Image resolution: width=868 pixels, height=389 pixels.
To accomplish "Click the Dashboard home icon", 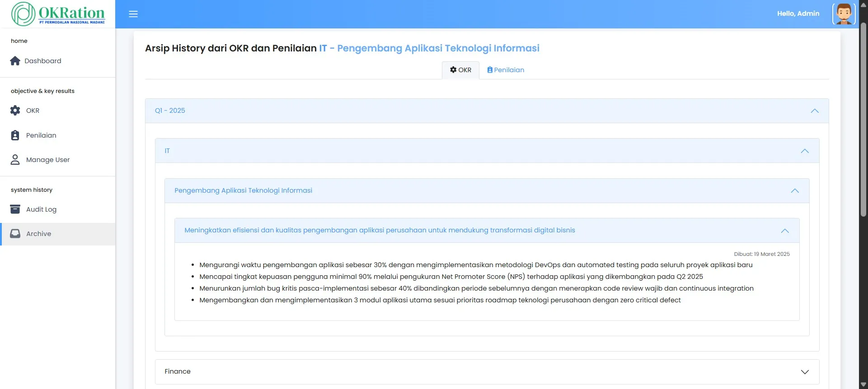I will point(15,61).
